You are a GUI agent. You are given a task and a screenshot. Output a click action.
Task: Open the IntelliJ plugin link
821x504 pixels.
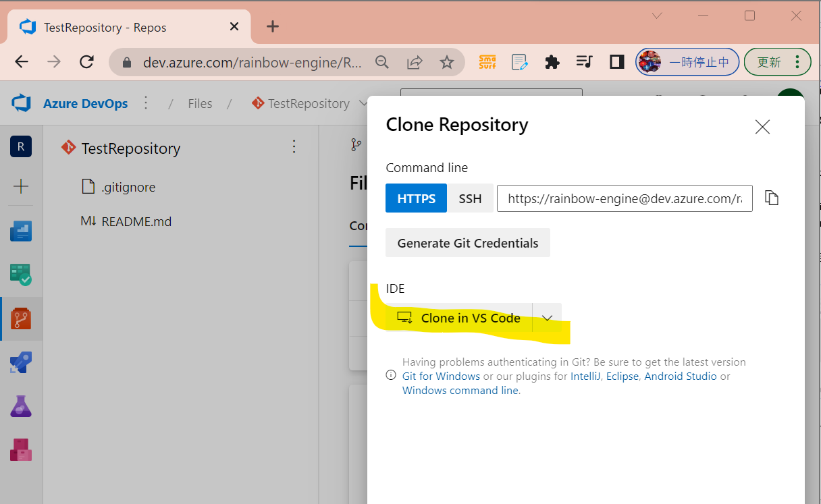585,376
